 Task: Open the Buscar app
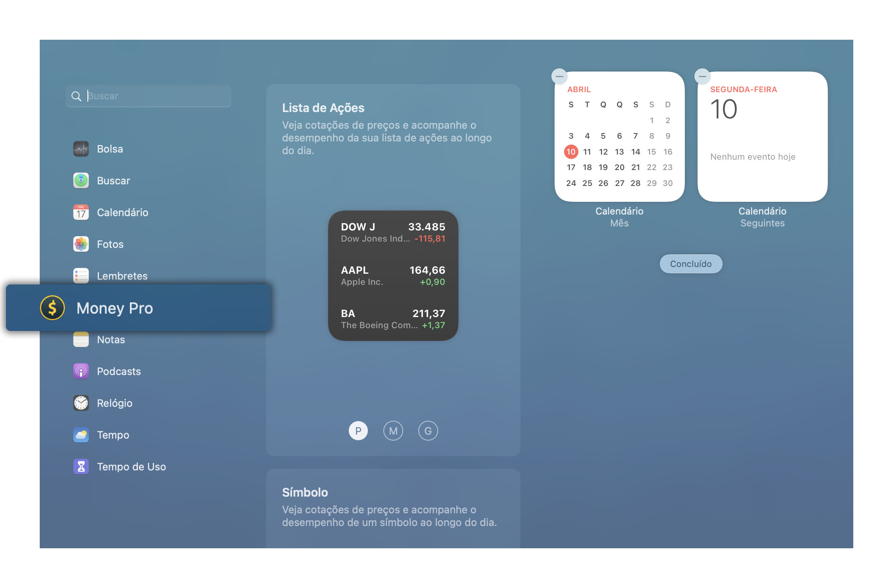coord(114,180)
